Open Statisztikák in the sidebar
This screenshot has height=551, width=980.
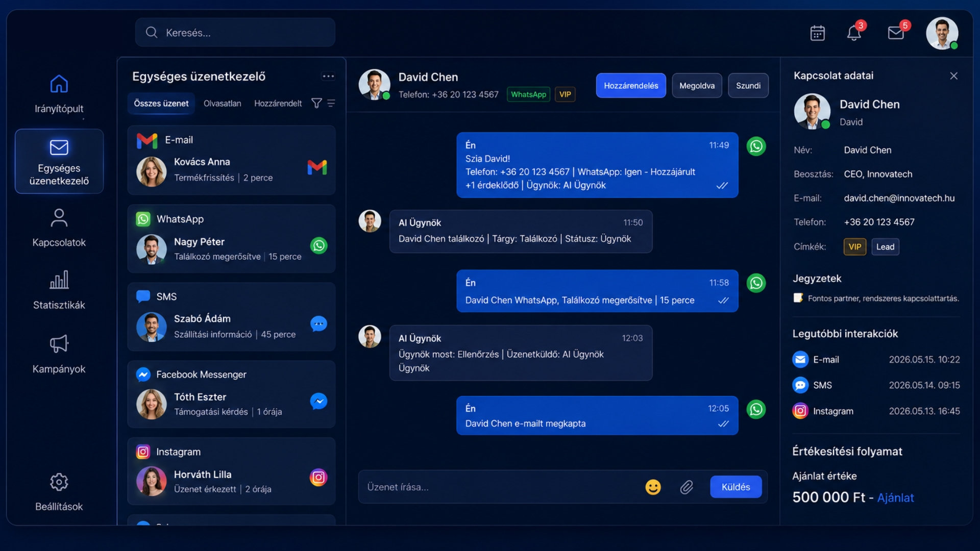tap(59, 290)
